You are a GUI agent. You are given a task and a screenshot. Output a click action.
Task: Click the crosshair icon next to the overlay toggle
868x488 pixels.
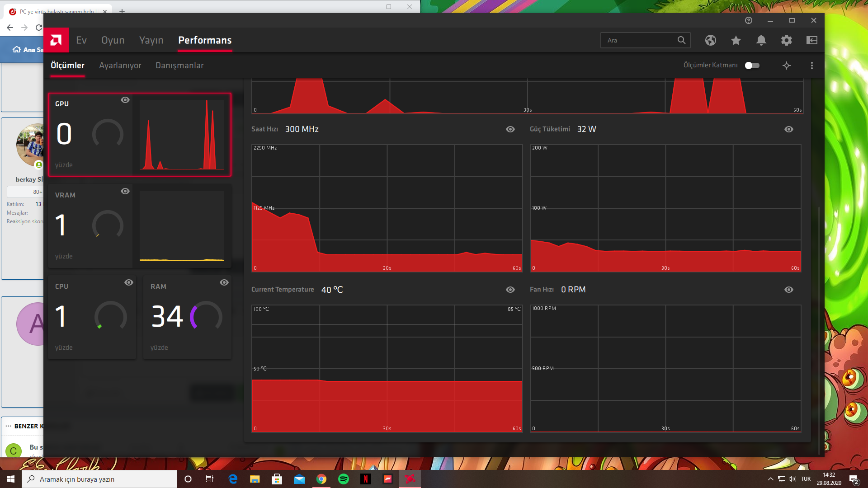tap(786, 66)
